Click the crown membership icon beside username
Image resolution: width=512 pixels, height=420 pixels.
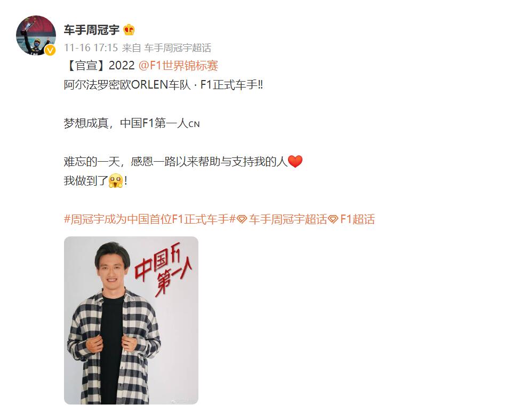(129, 30)
